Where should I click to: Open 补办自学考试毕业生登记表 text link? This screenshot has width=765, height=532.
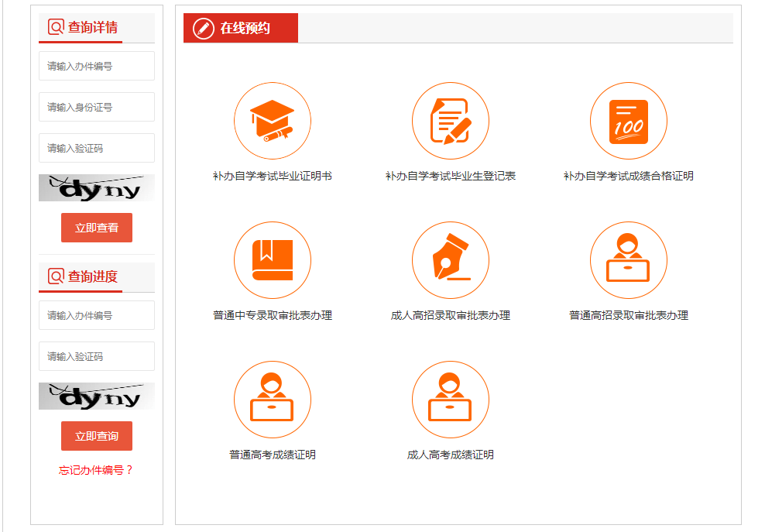click(451, 177)
